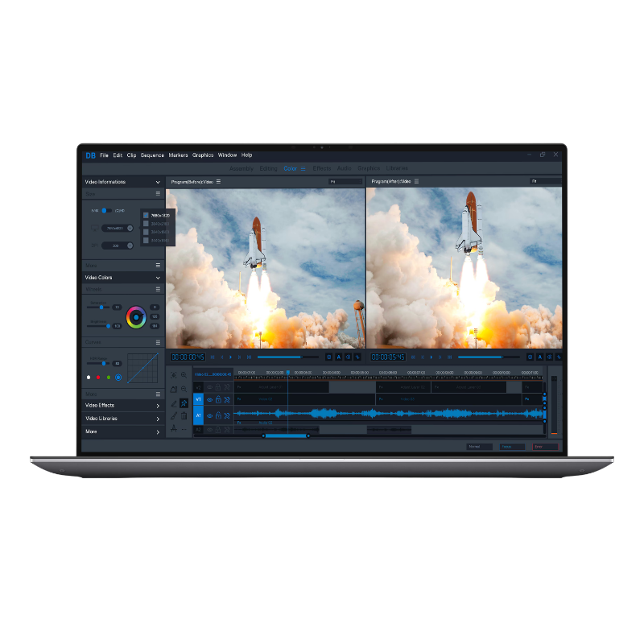Open the Curves section hamburger menu
This screenshot has width=644, height=644.
158,342
